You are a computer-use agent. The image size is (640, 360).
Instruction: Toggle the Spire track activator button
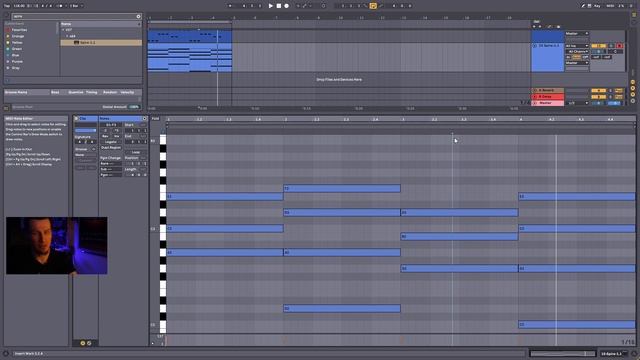tap(598, 46)
